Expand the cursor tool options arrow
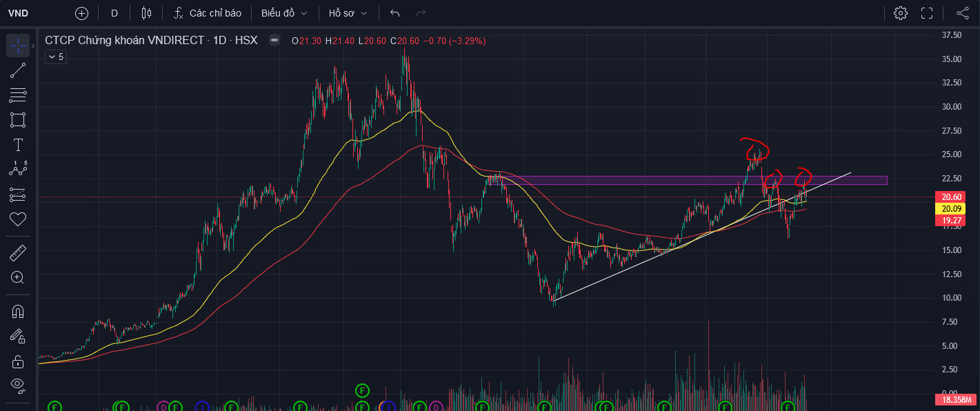 coord(33,46)
